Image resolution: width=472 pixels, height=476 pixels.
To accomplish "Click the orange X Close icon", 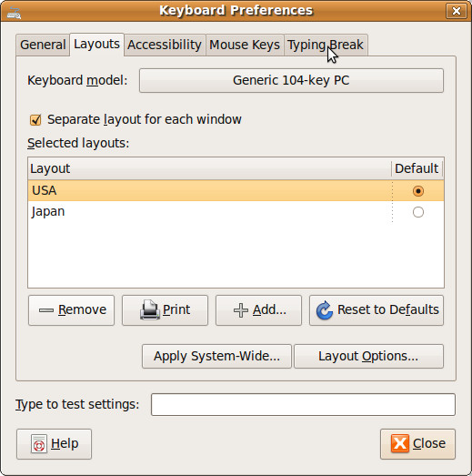I will coord(400,443).
